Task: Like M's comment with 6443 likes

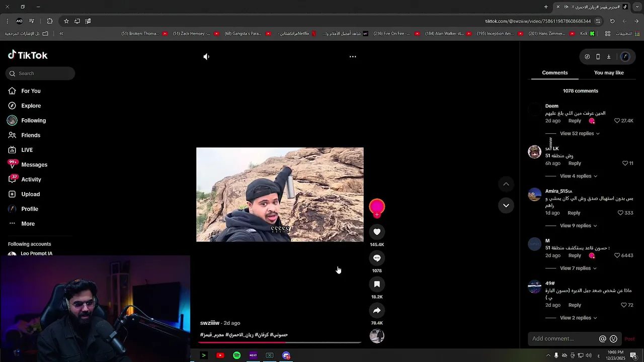Action: (617, 255)
